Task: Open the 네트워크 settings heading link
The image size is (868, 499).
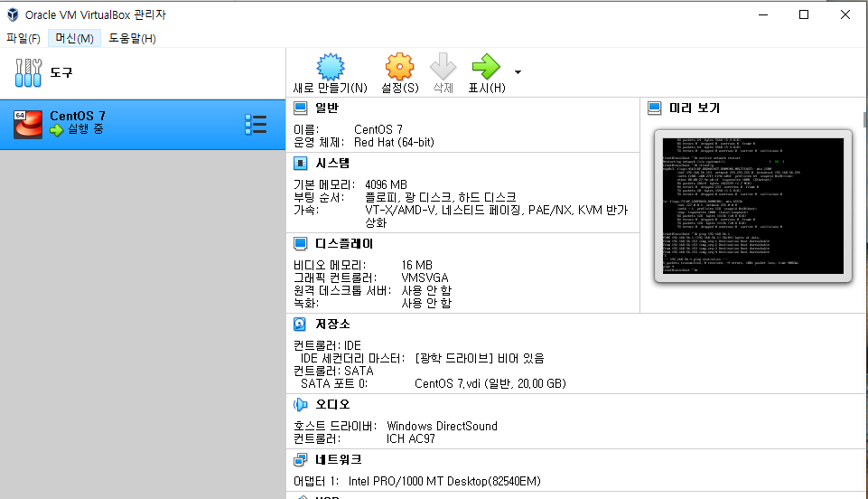Action: tap(338, 459)
